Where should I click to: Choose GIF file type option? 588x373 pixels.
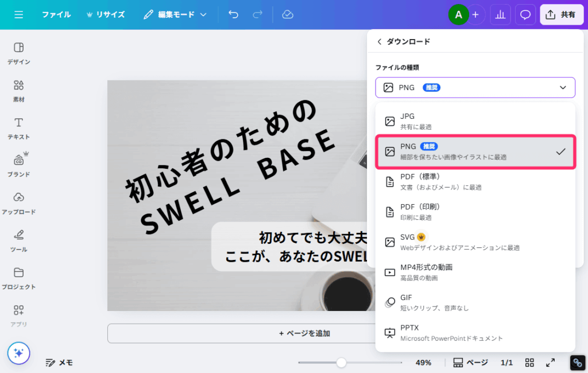pyautogui.click(x=475, y=302)
